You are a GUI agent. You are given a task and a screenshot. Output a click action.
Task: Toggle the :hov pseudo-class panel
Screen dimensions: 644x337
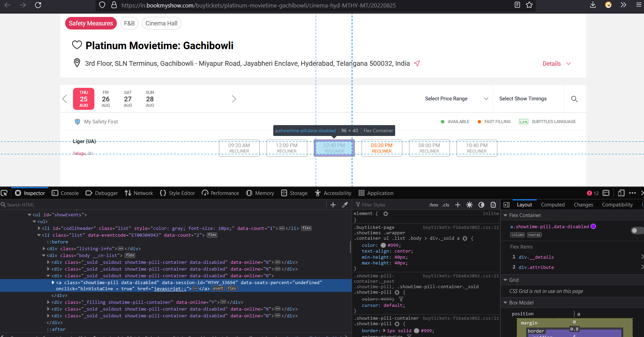(434, 205)
